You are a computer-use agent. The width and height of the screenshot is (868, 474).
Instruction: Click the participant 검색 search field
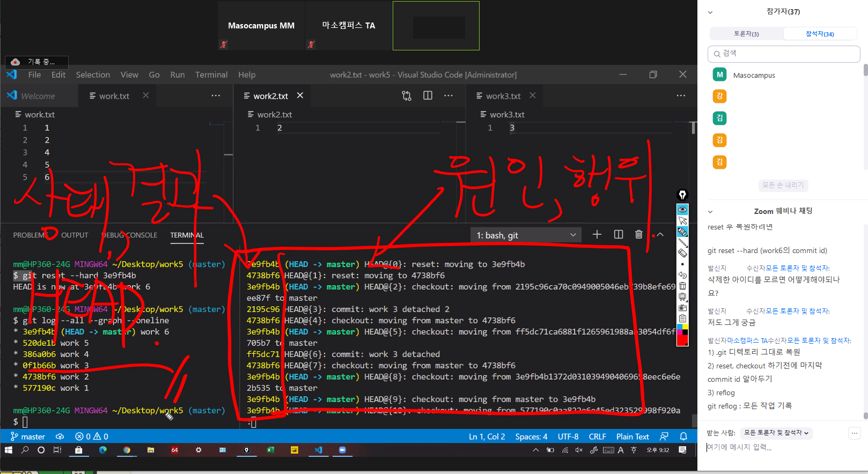tap(783, 54)
